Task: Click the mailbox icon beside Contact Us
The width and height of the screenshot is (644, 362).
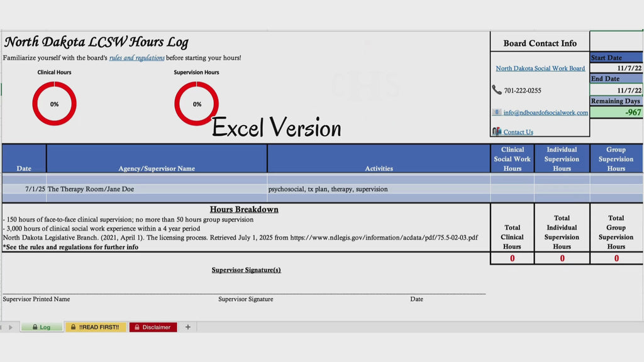Action: (497, 131)
